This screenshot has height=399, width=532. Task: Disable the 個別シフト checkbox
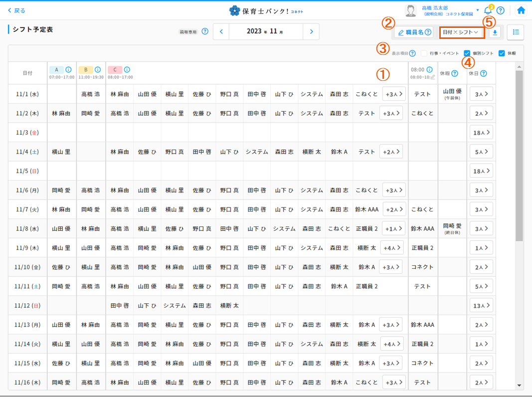pos(467,53)
